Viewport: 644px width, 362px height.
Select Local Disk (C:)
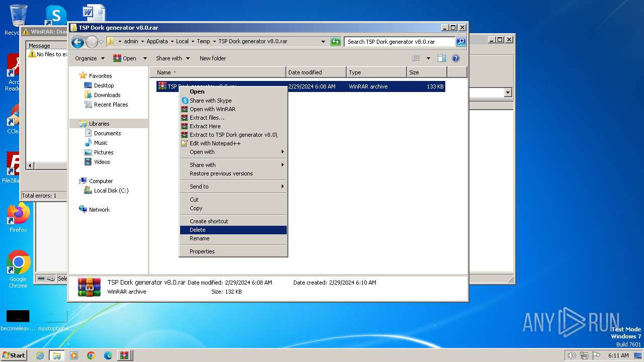(x=111, y=191)
